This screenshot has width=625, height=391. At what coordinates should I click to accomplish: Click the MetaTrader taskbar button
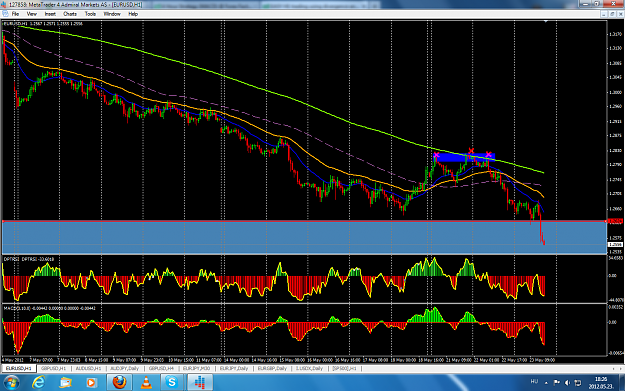click(199, 383)
